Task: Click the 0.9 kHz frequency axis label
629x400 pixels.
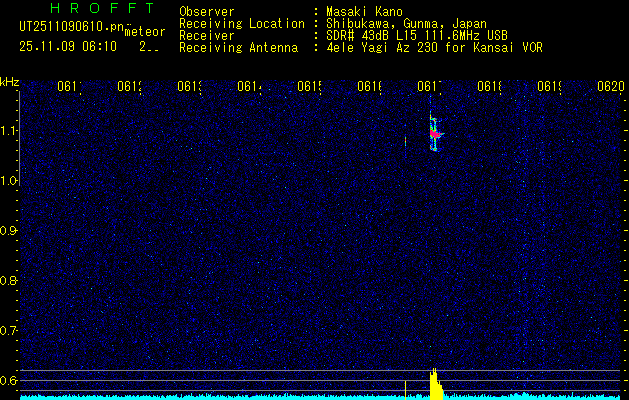Action: [x=9, y=231]
